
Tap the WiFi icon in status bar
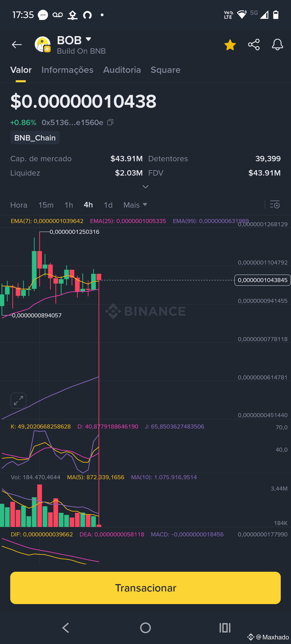pos(242,15)
